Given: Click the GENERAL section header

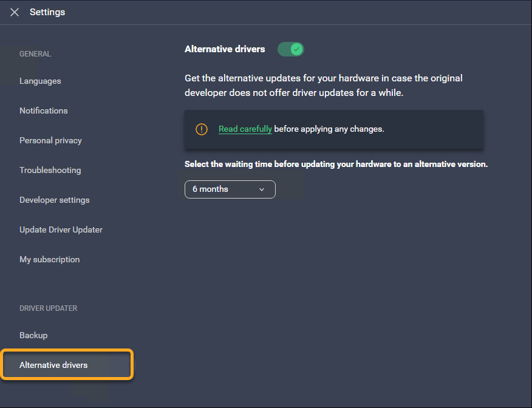Looking at the screenshot, I should click(35, 54).
